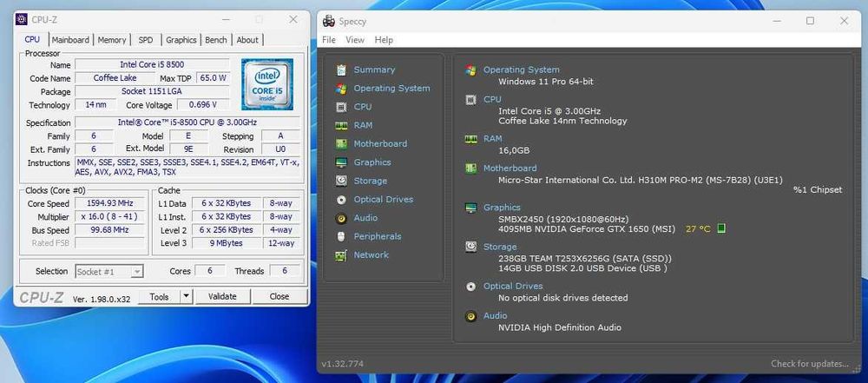Click the chip icon beside CPU summary heading
This screenshot has height=383, width=868.
click(x=471, y=100)
